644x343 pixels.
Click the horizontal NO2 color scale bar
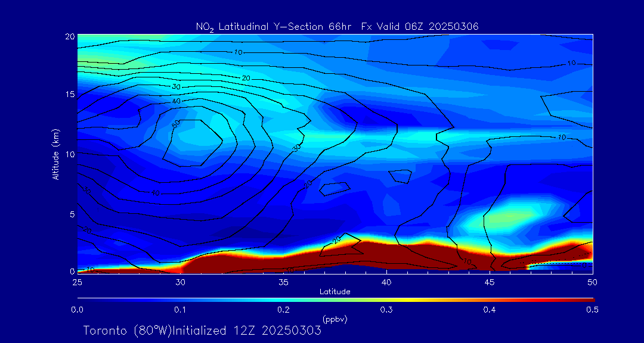click(336, 300)
